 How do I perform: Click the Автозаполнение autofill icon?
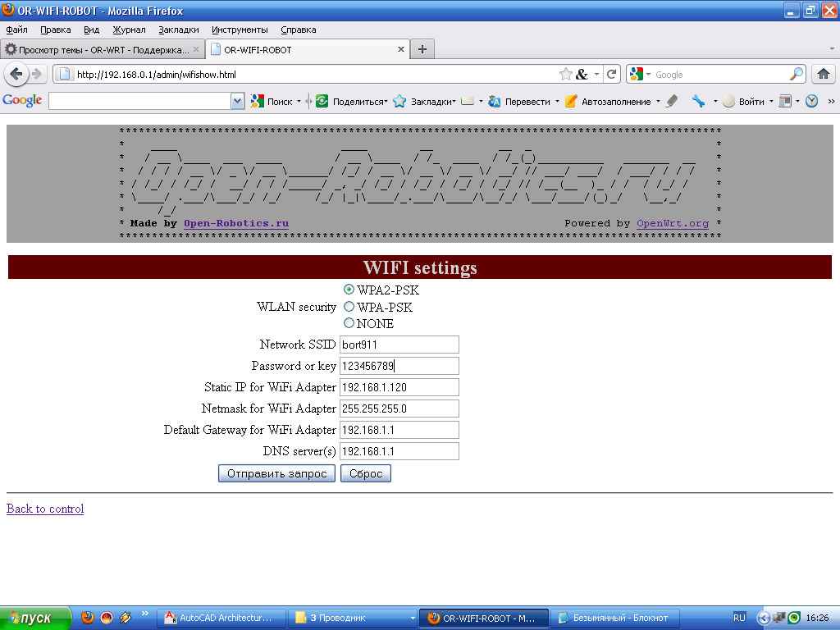tap(571, 101)
